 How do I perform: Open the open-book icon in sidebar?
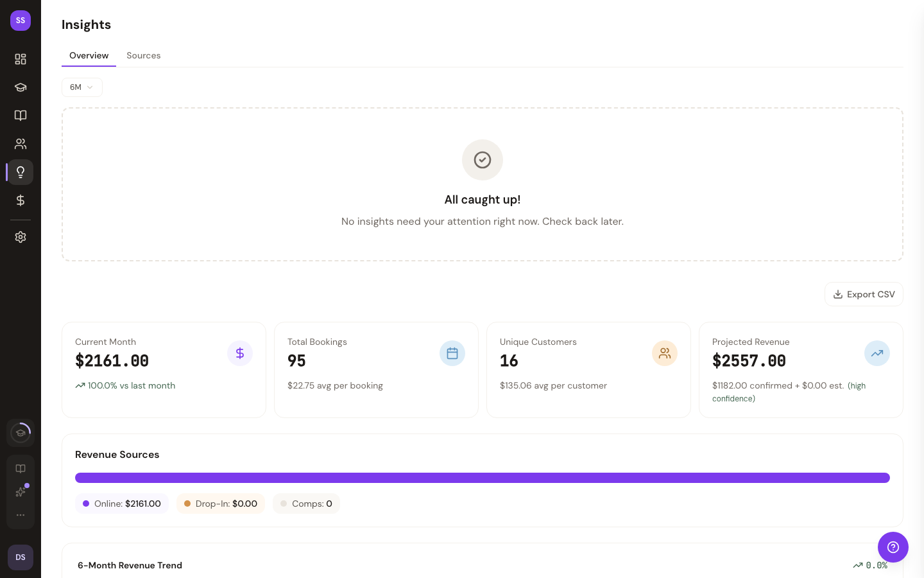pos(21,116)
